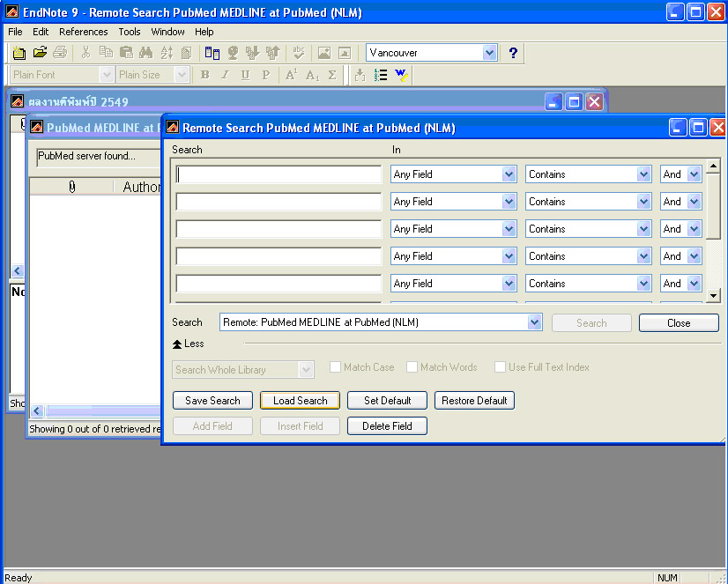Open the Contains dropdown in first row

coord(643,174)
